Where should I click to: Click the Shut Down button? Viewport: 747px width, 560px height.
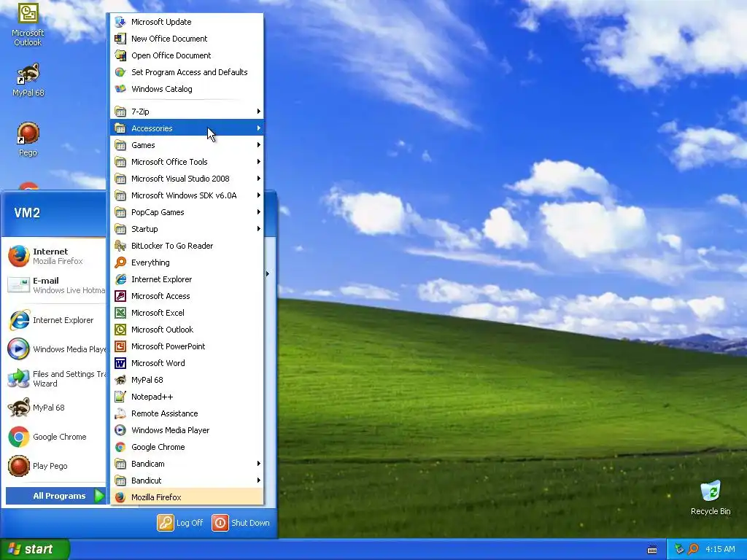click(241, 523)
